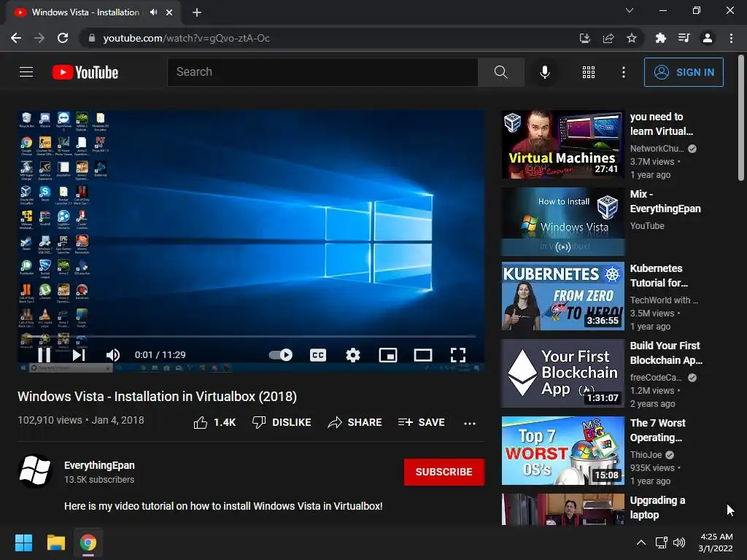Open TechWorld with channel name

coord(664,300)
